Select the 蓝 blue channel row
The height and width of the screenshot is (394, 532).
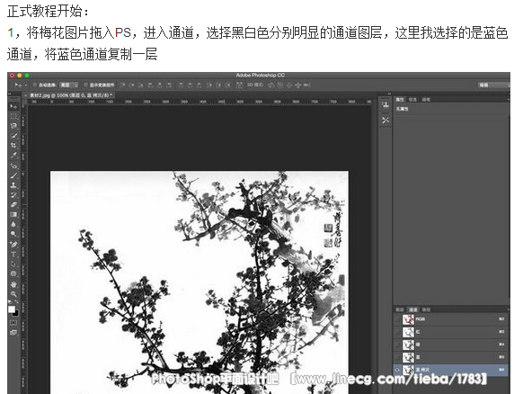[x=451, y=357]
